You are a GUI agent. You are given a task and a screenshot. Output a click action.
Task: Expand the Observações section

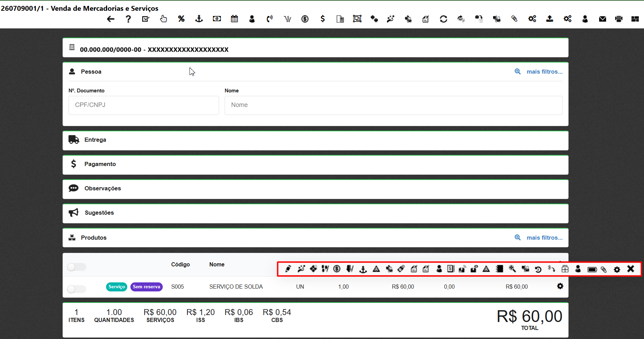pyautogui.click(x=315, y=189)
